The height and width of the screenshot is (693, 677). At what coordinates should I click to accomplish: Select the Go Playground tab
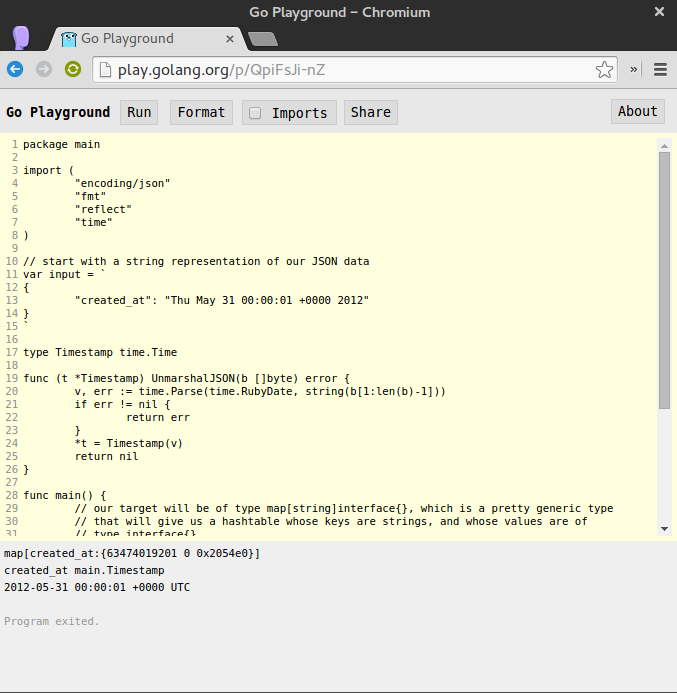click(148, 39)
